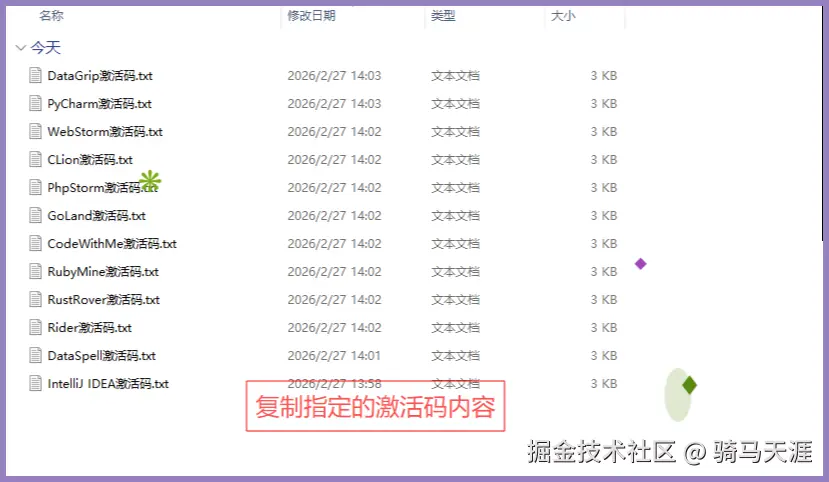Click file icon of Rider激活码.txt
This screenshot has height=482, width=829.
pos(35,328)
